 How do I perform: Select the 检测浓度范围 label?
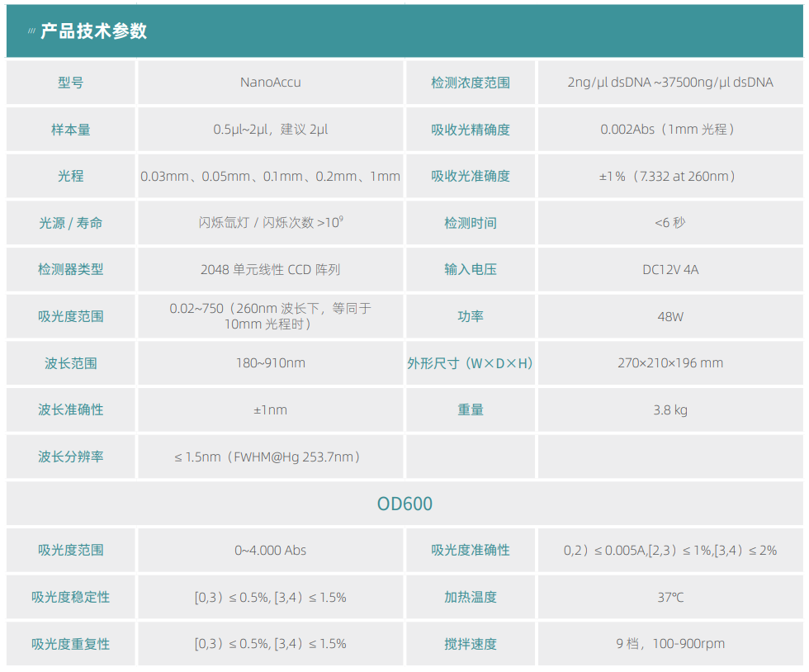tap(471, 83)
